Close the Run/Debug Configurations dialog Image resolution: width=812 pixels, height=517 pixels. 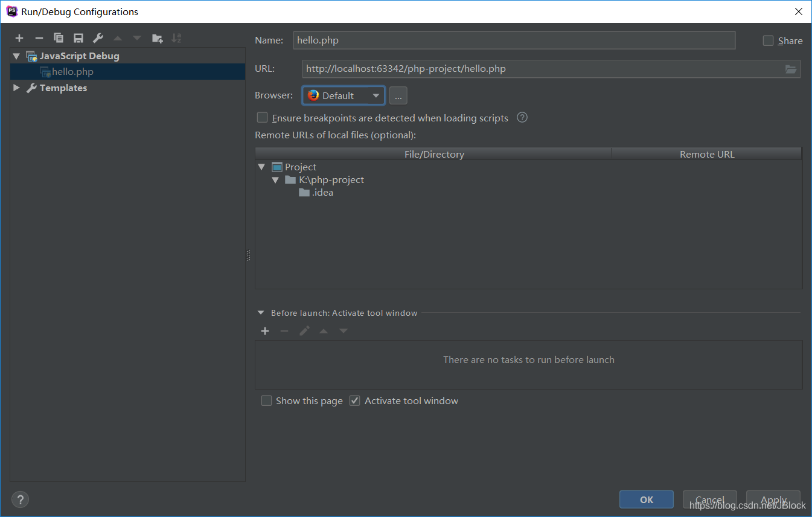[x=799, y=11]
